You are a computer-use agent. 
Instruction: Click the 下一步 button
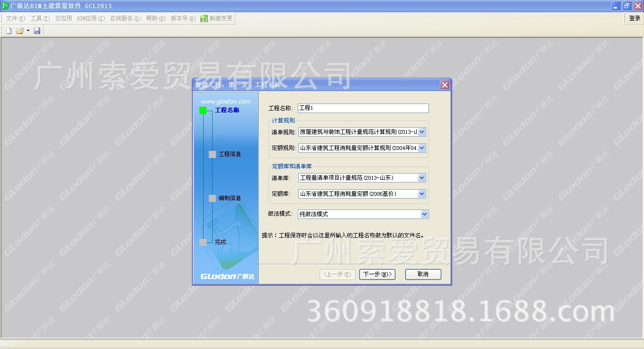coord(377,274)
